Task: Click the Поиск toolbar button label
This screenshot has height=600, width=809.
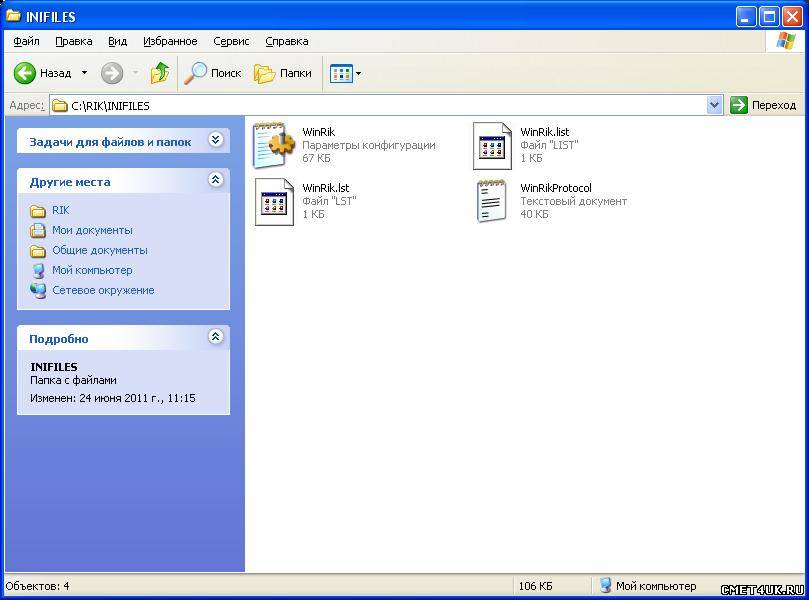Action: pos(226,73)
